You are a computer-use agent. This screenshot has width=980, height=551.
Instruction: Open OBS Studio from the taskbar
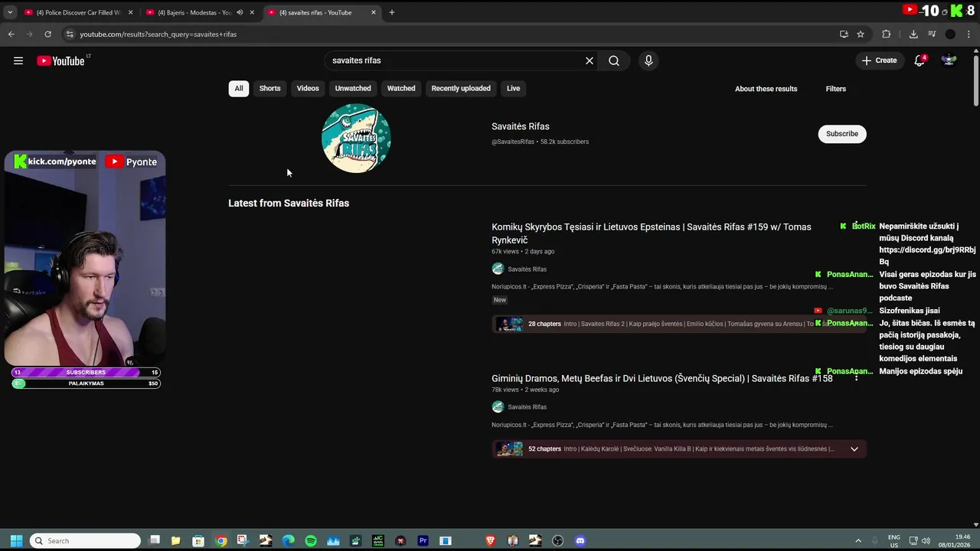click(557, 540)
